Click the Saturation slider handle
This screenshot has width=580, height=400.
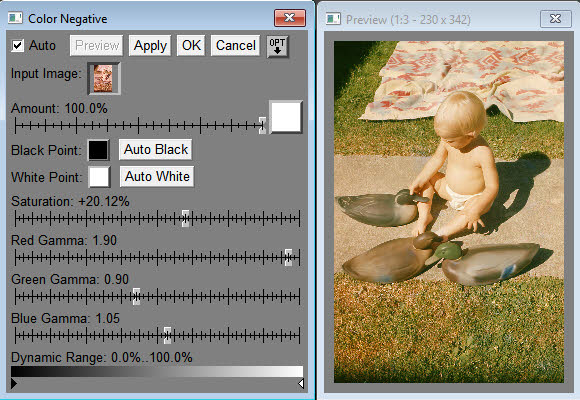185,218
